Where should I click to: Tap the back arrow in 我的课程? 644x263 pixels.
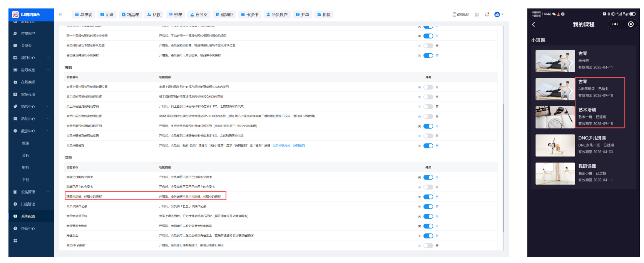click(x=534, y=25)
